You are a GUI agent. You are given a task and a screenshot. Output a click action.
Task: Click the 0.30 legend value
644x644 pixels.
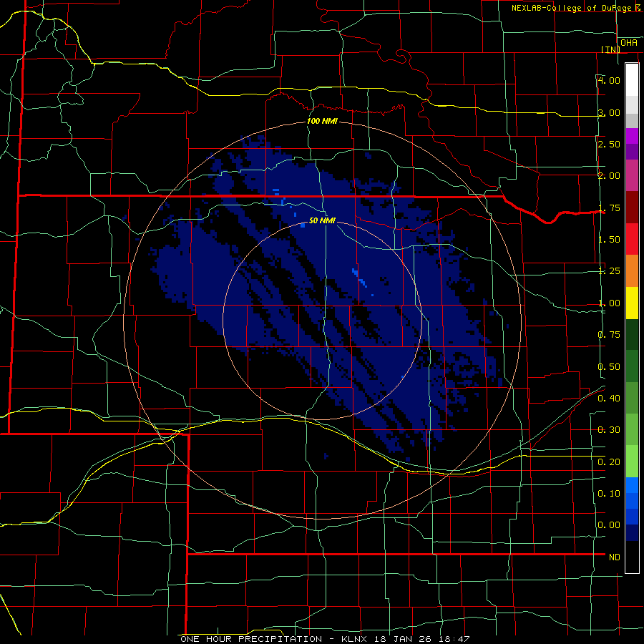tap(609, 430)
